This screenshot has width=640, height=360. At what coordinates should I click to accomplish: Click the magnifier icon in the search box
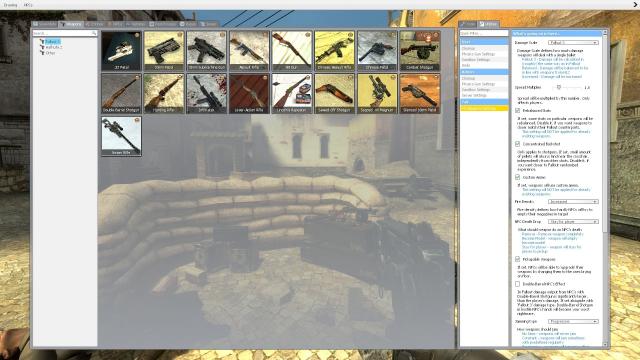point(94,33)
